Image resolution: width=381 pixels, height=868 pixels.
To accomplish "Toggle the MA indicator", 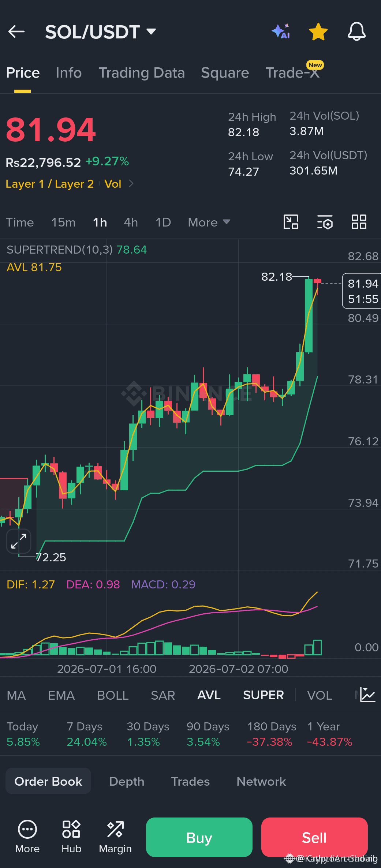I will click(16, 695).
